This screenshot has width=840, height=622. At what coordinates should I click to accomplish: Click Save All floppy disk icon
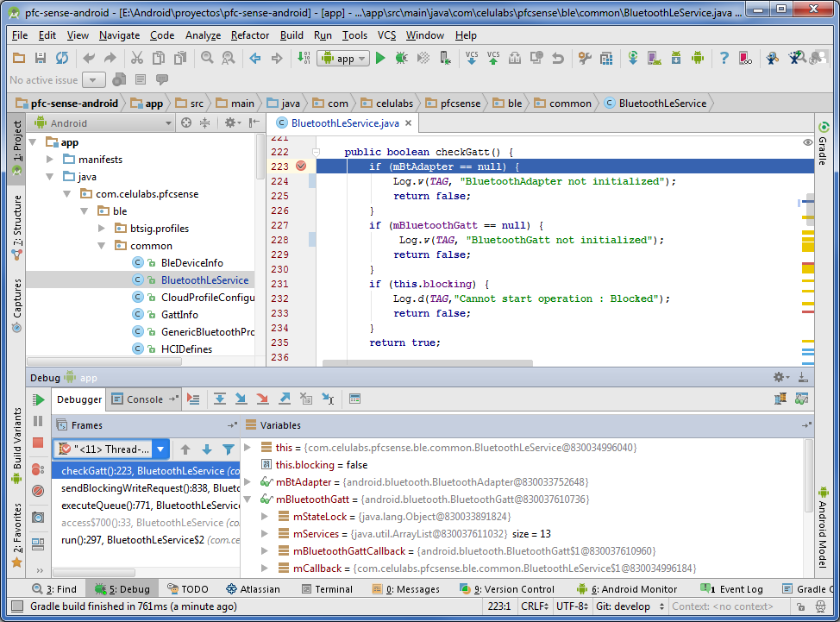click(x=41, y=58)
